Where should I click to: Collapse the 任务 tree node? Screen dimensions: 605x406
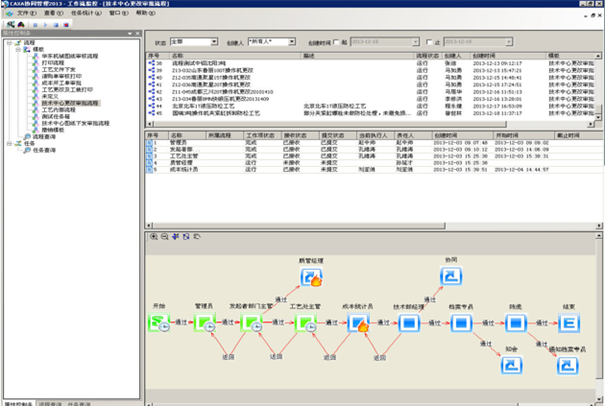(6, 143)
